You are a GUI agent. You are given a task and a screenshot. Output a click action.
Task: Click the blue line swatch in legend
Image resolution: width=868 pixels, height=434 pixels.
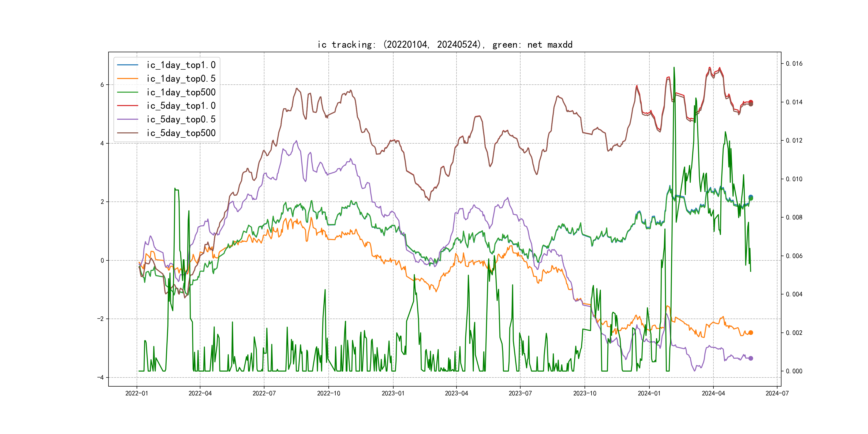click(127, 65)
